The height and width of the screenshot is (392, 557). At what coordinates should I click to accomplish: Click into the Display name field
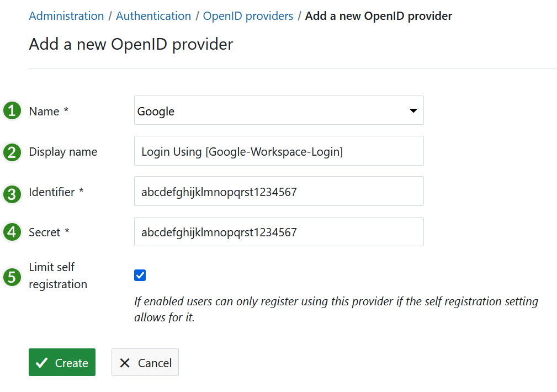coord(279,151)
